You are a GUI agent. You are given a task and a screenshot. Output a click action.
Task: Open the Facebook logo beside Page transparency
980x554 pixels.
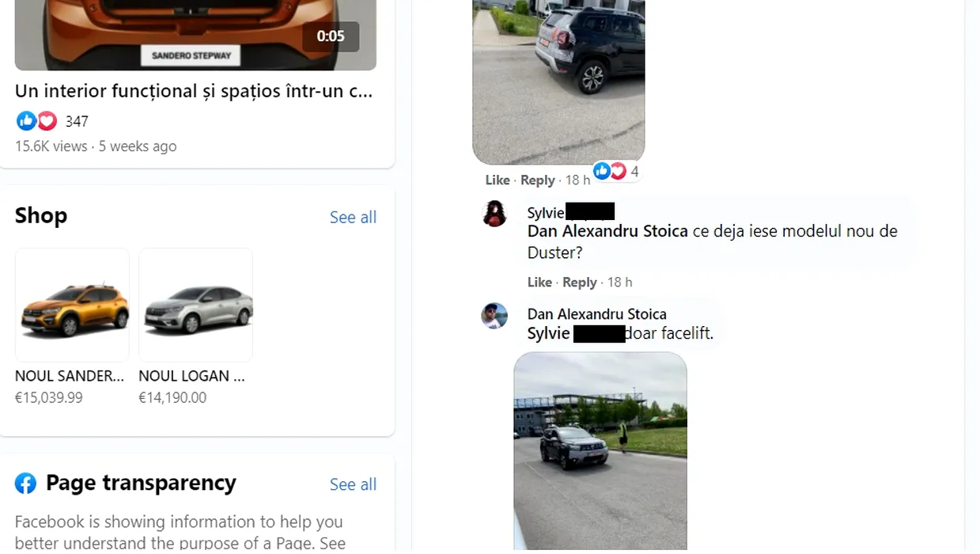tap(25, 484)
